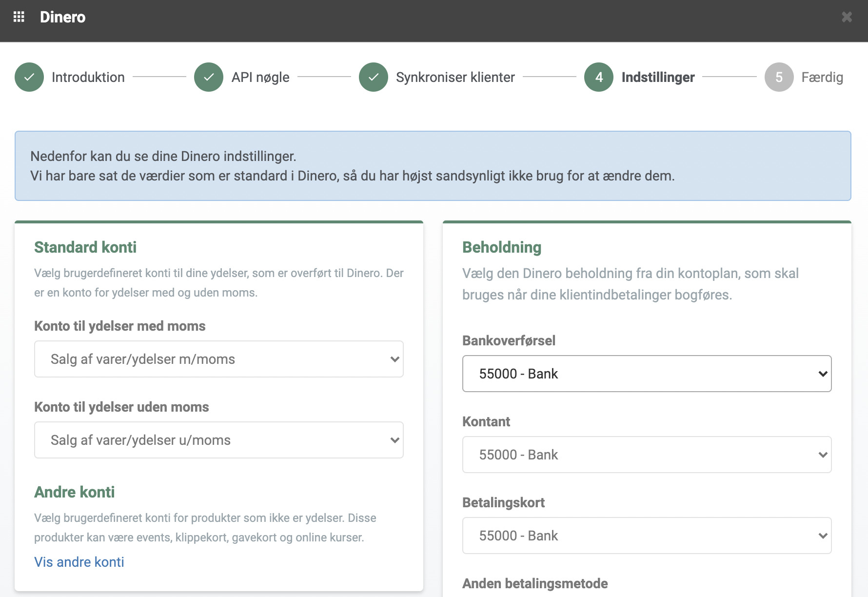
Task: Click the Andre konti heading
Action: [x=74, y=492]
